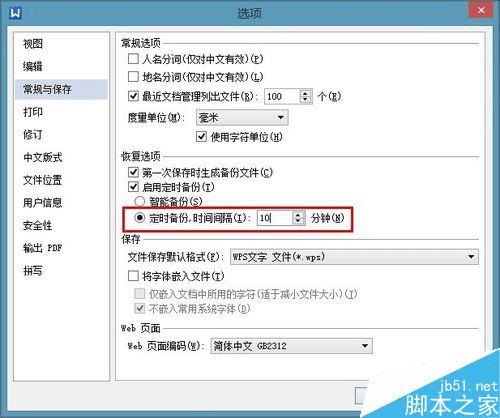
Task: Enable 地名分词 checkbox
Action: pyautogui.click(x=133, y=77)
